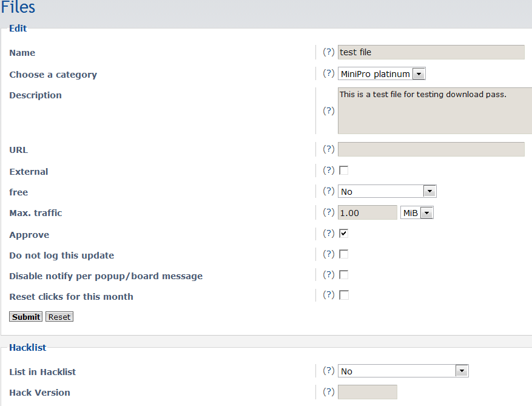This screenshot has width=532, height=406.
Task: Click the (?) icon beside Approve
Action: [x=329, y=234]
